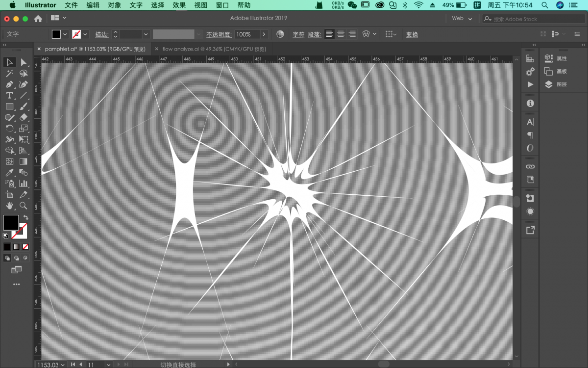Choose the Line Segment tool
This screenshot has width=588, height=368.
pyautogui.click(x=24, y=95)
